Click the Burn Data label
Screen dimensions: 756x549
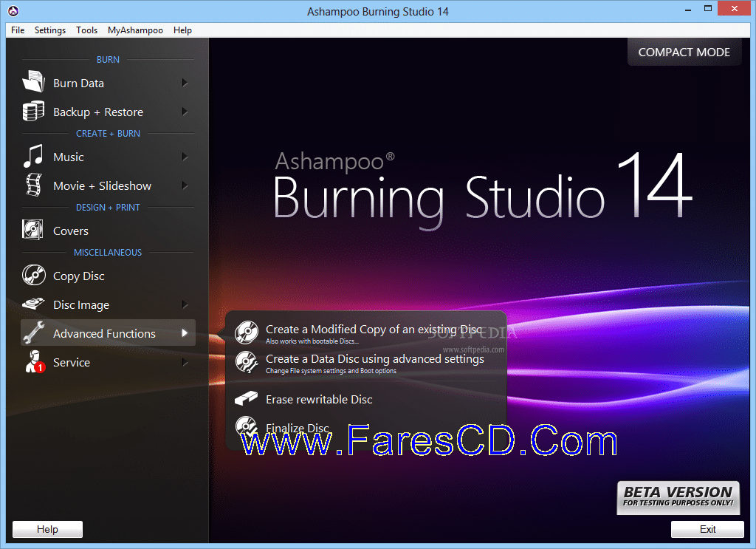pos(78,83)
